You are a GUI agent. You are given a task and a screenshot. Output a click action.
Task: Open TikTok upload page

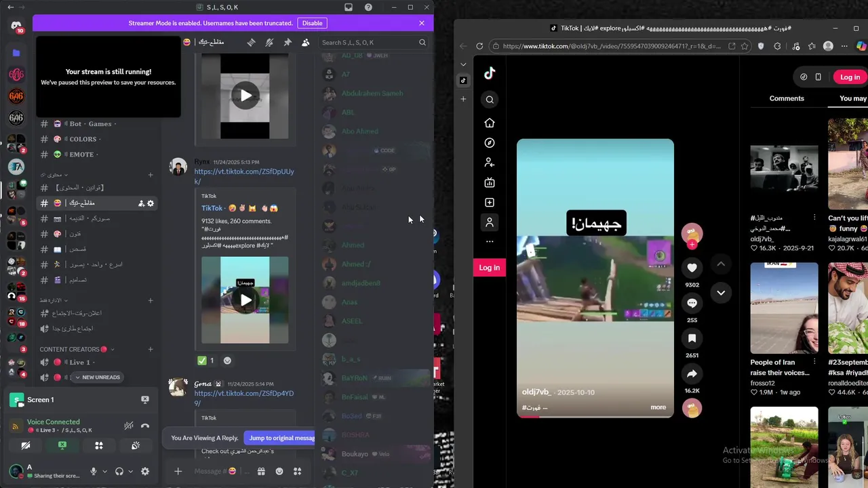click(x=490, y=203)
